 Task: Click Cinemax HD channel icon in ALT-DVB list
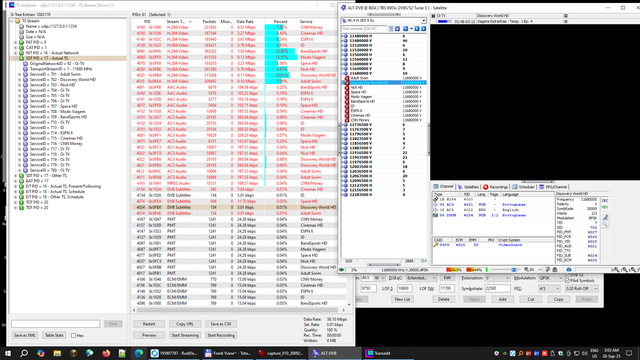pos(347,116)
